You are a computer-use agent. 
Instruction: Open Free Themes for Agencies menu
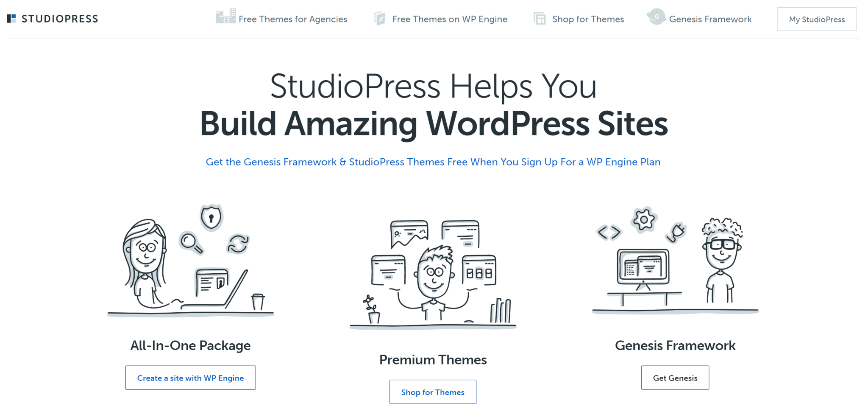click(293, 19)
